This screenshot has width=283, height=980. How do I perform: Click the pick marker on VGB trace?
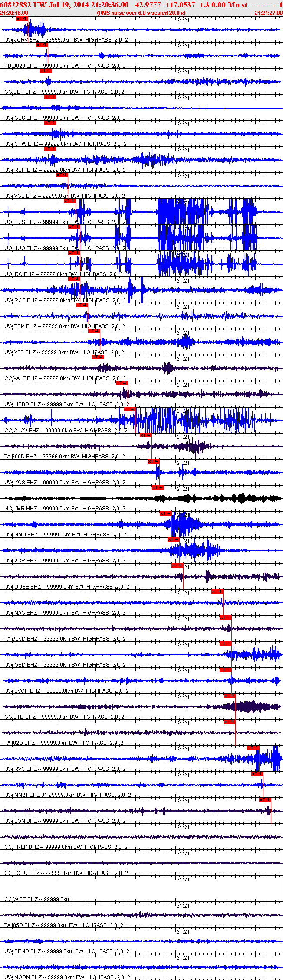coord(62,174)
